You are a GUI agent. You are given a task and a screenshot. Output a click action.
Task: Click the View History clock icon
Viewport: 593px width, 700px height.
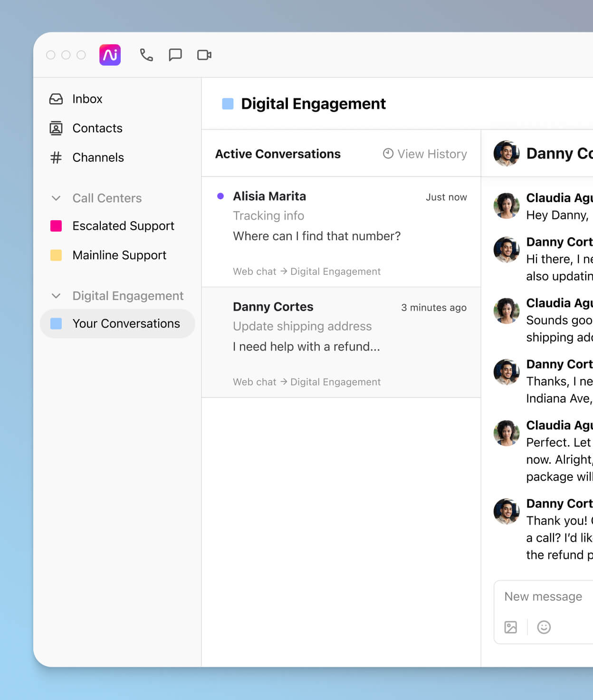tap(388, 154)
